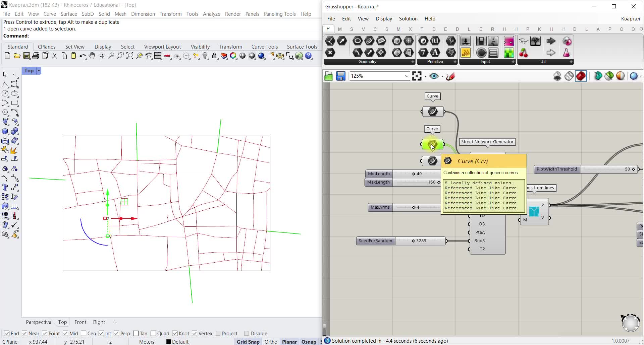Click the Rhino Help question mark icon

tap(309, 56)
